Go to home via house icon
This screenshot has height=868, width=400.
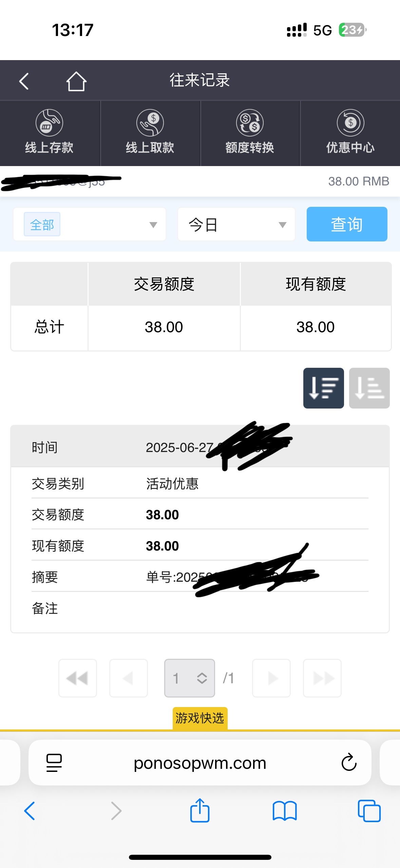pyautogui.click(x=76, y=81)
